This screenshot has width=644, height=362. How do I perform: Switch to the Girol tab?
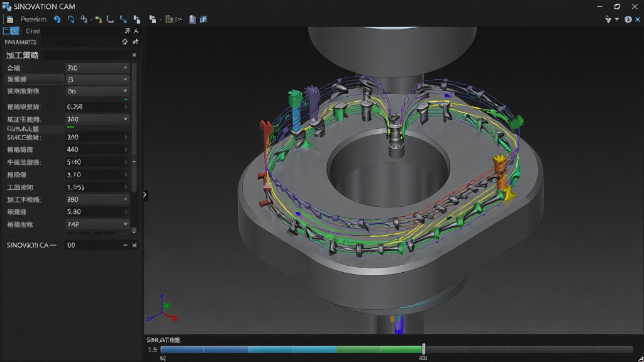click(33, 31)
